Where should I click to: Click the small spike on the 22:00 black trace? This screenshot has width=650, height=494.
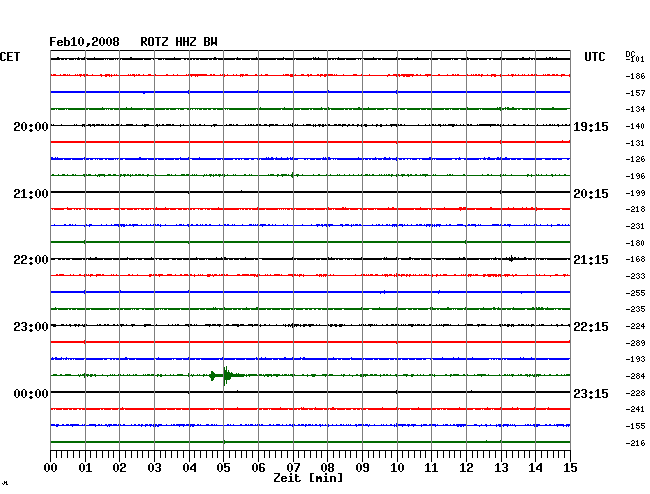pyautogui.click(x=512, y=259)
